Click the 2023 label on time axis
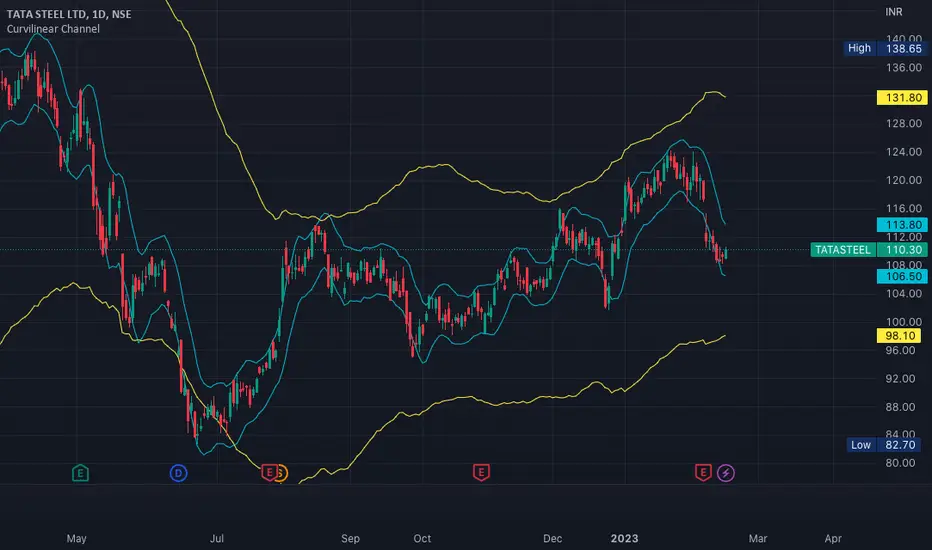932x550 pixels. pos(625,539)
